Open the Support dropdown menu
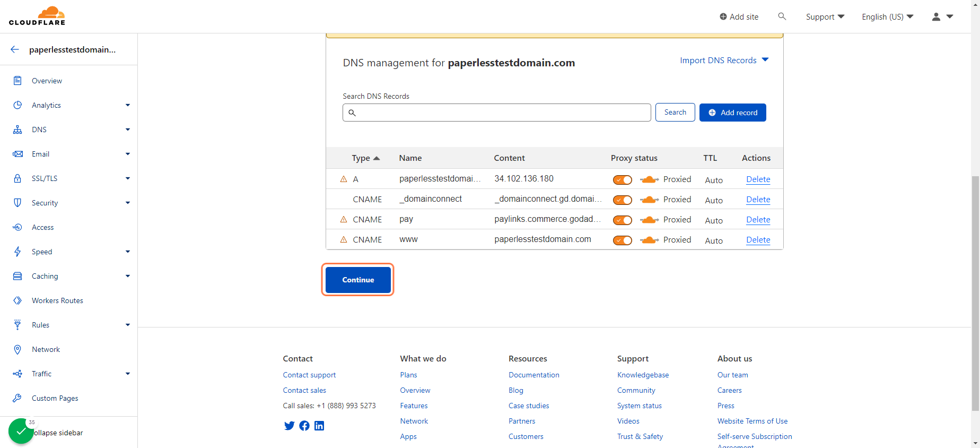 825,17
